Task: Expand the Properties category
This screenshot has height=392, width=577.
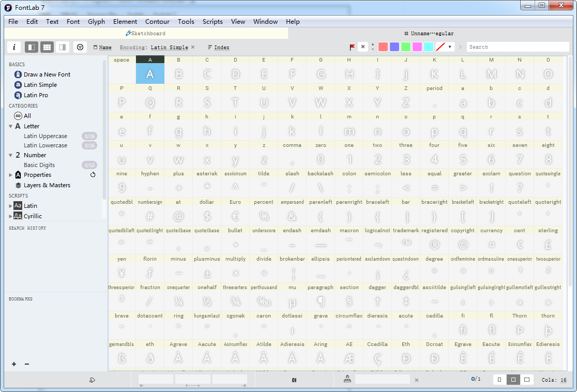Action: 10,175
